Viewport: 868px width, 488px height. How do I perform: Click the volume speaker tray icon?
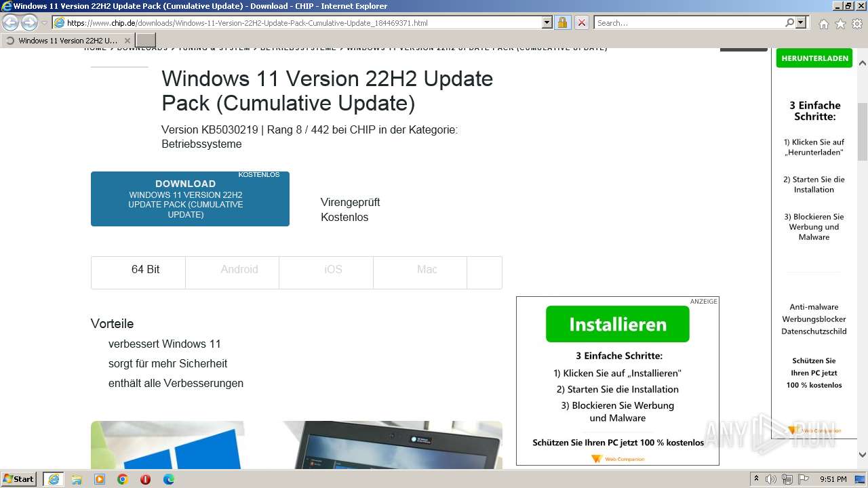pyautogui.click(x=771, y=479)
